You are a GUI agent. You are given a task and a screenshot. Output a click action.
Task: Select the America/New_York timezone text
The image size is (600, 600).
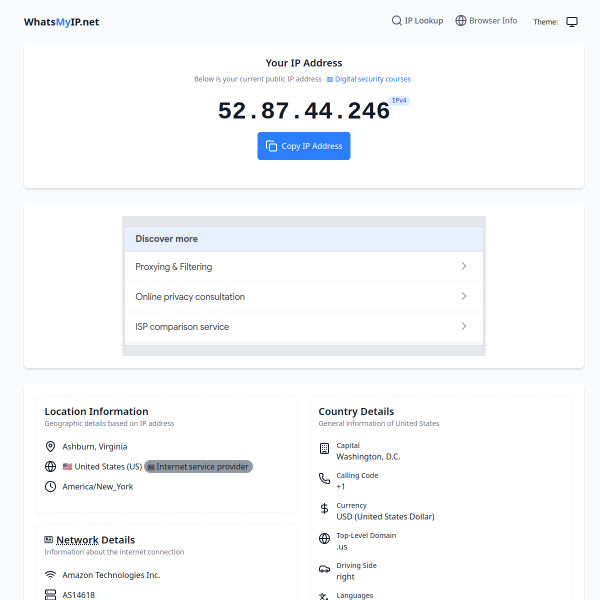pyautogui.click(x=98, y=487)
